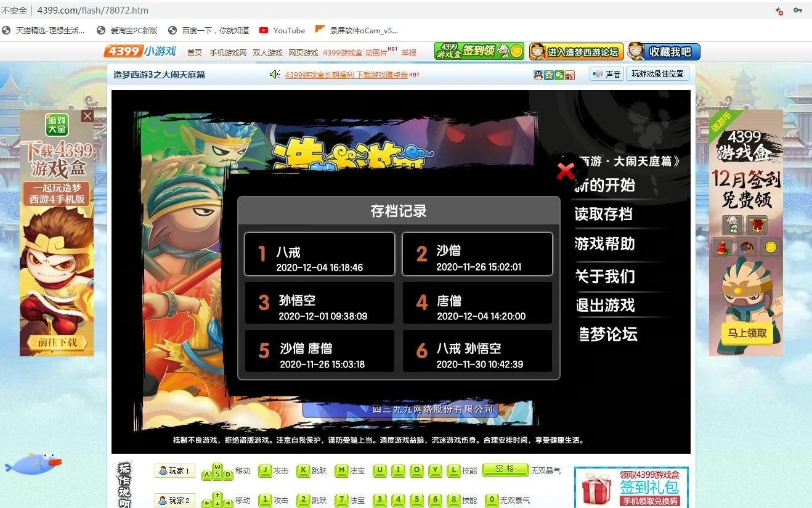This screenshot has height=508, width=812.
Task: Click the player 2 key 1 attack icon
Action: click(x=265, y=500)
